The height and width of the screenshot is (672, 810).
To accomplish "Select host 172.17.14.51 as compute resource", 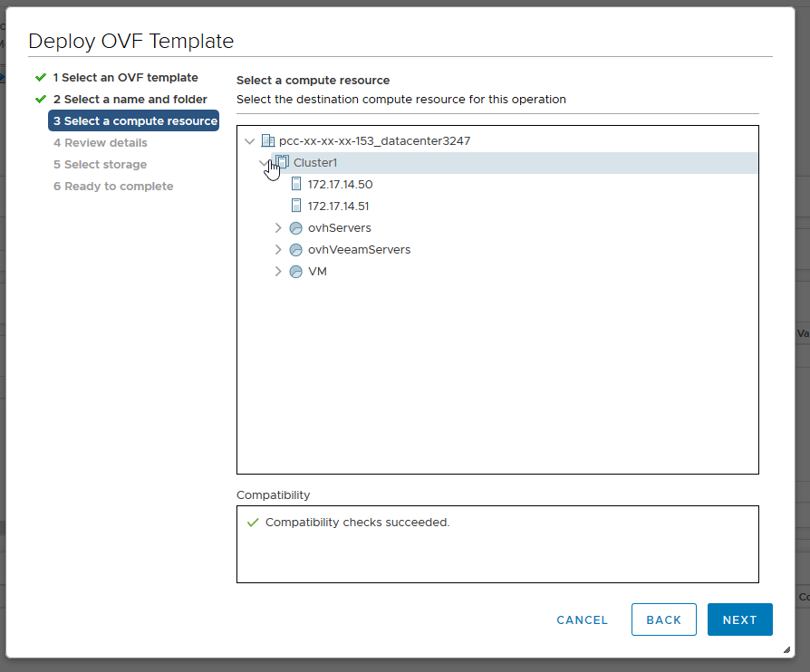I will coord(340,206).
